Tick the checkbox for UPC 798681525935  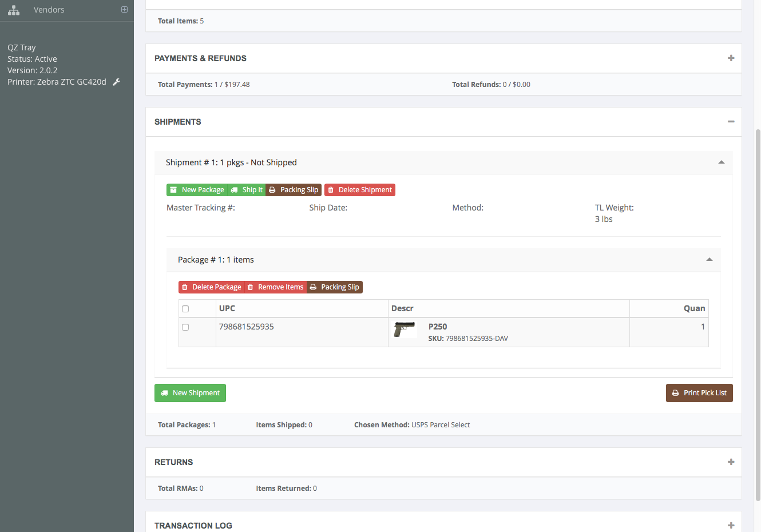tap(185, 327)
